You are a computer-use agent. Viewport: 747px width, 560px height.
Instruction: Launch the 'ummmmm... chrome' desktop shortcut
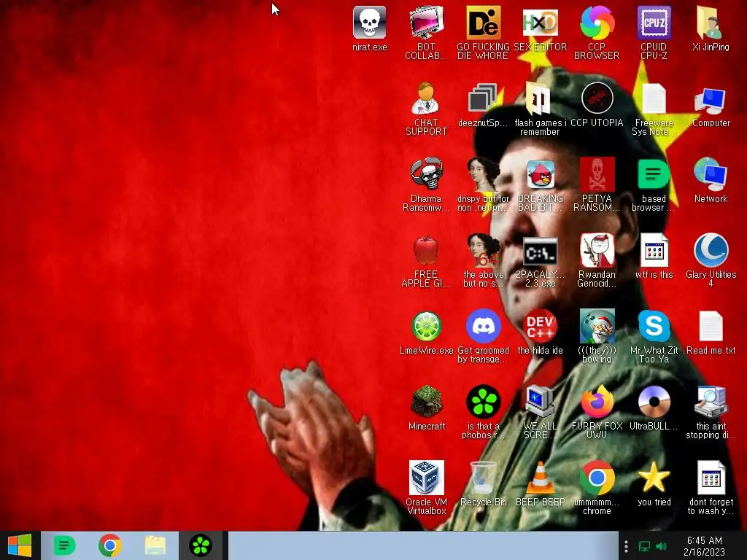click(597, 477)
